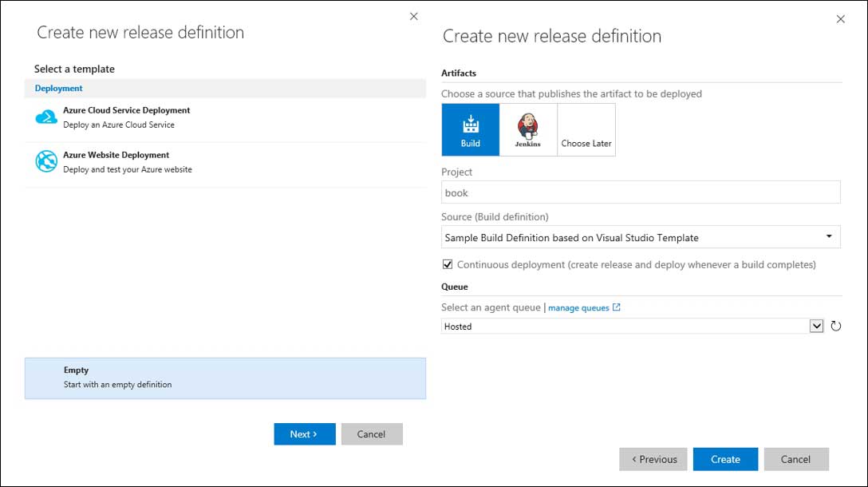Viewport: 868px width, 487px height.
Task: Click the Azure Website Deployment globe icon
Action: pos(46,161)
